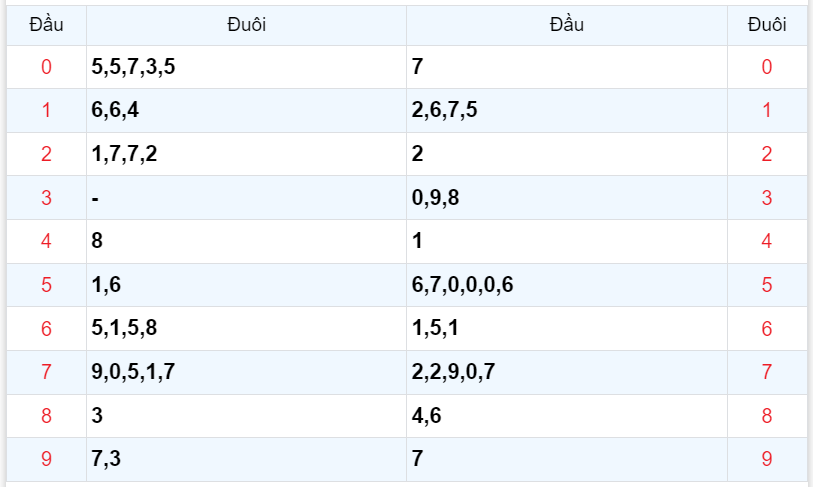Click the cell with 6,7,0,0,0,6
Viewport: 813px width, 487px height.
462,285
